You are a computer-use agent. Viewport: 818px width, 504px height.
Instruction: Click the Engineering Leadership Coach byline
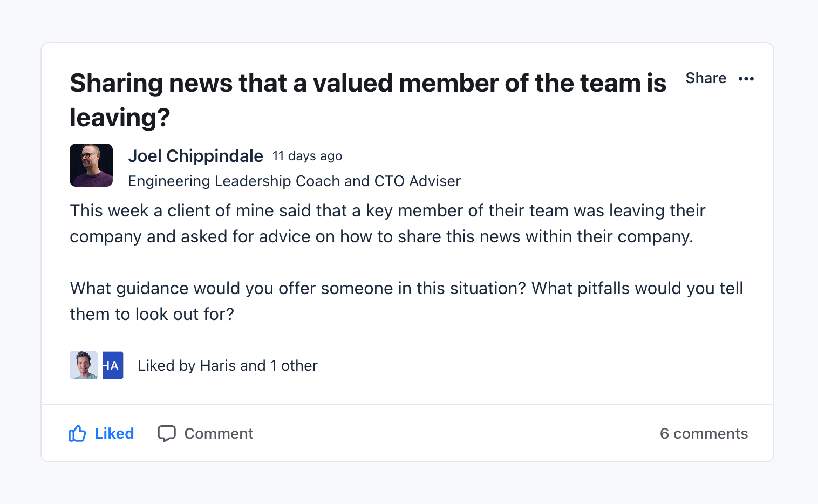tap(294, 181)
